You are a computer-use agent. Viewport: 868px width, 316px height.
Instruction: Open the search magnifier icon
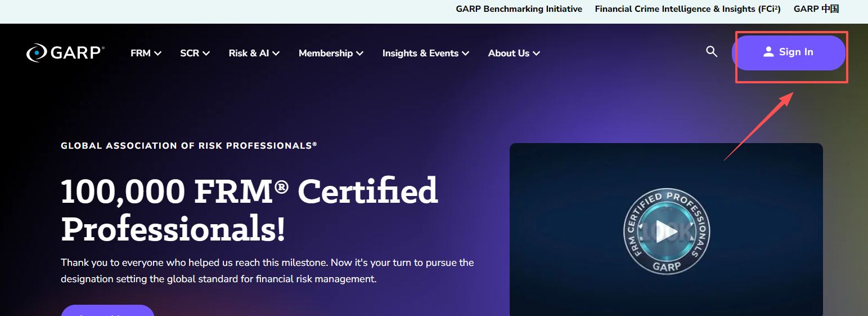coord(712,52)
